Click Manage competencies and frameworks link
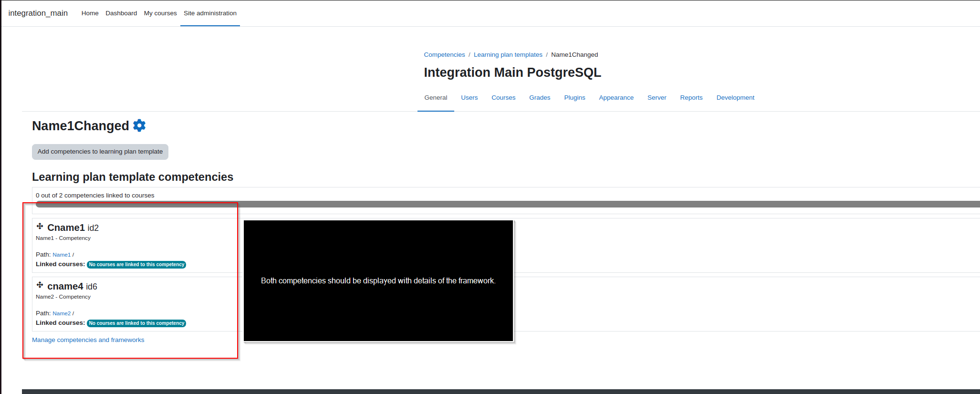980x394 pixels. pyautogui.click(x=88, y=340)
